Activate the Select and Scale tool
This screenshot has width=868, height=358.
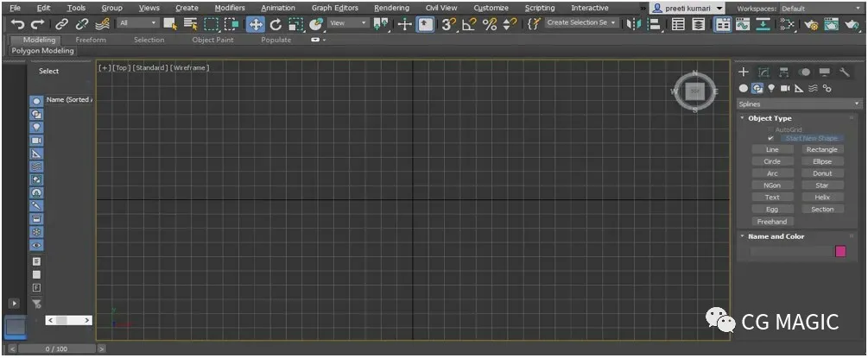pyautogui.click(x=296, y=24)
